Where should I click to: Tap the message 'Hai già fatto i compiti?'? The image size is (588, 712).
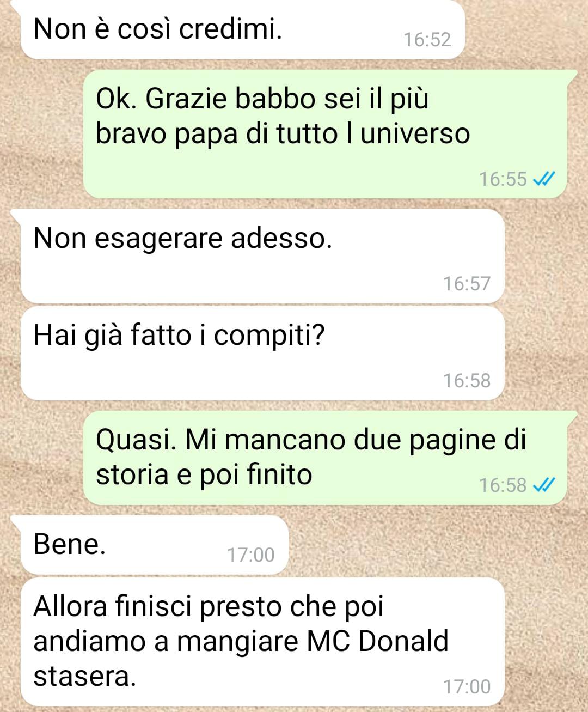point(262,353)
